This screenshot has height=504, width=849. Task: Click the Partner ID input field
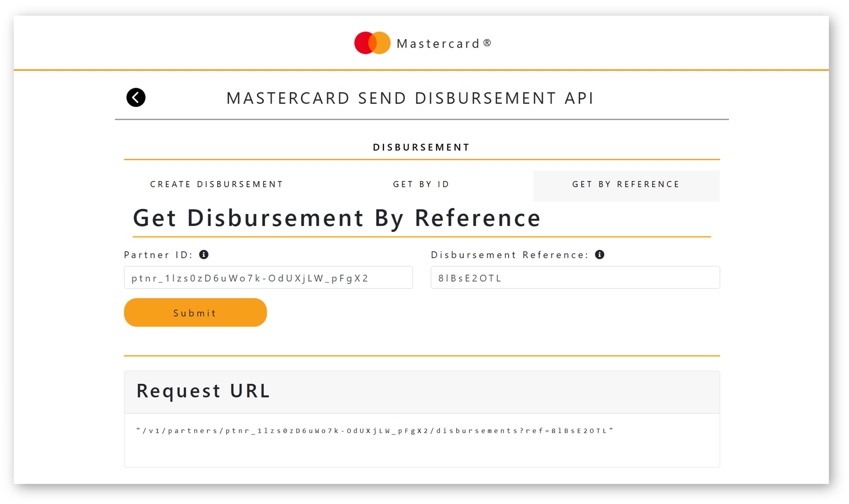point(268,277)
